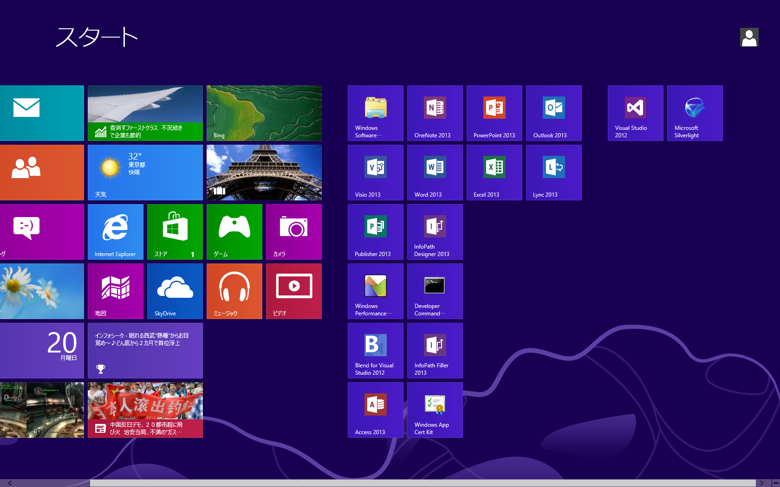The image size is (780, 487).
Task: Launch Visio 2013
Action: click(x=376, y=172)
